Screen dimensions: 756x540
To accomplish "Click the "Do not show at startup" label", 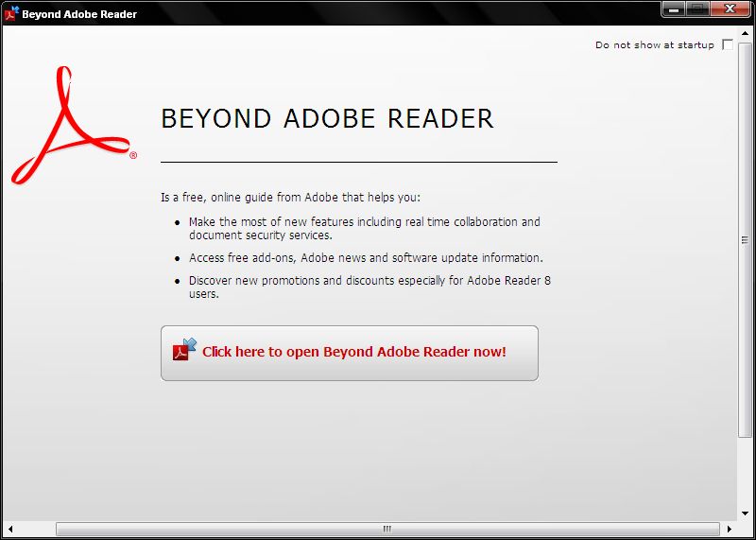I will (x=655, y=44).
